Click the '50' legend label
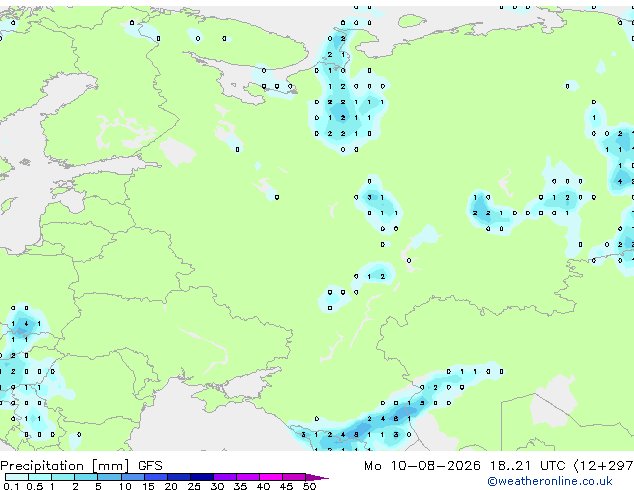This screenshot has height=490, width=634. pyautogui.click(x=309, y=486)
